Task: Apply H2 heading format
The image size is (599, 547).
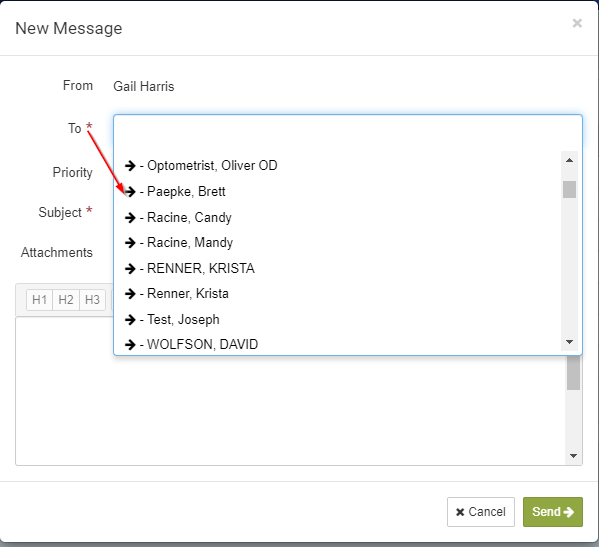Action: 66,300
